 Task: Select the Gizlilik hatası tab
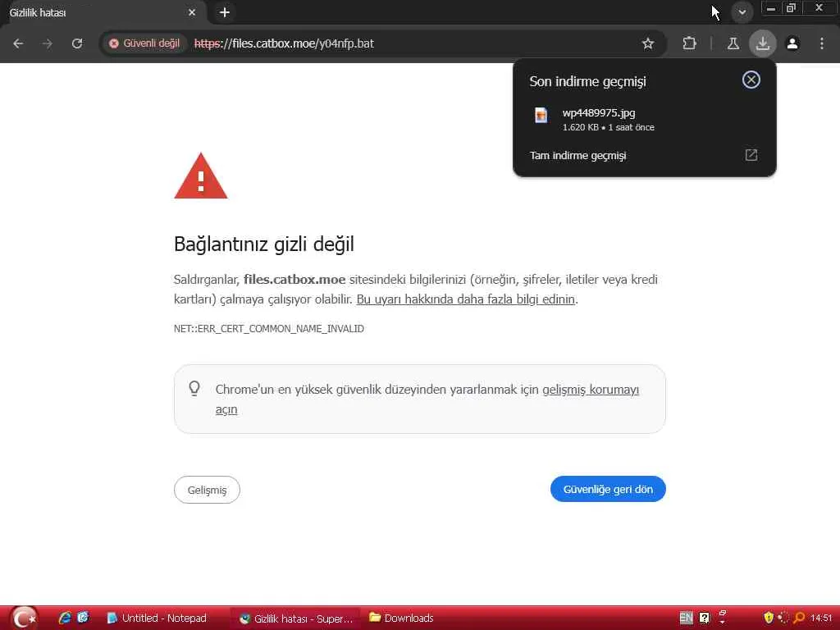click(x=102, y=12)
